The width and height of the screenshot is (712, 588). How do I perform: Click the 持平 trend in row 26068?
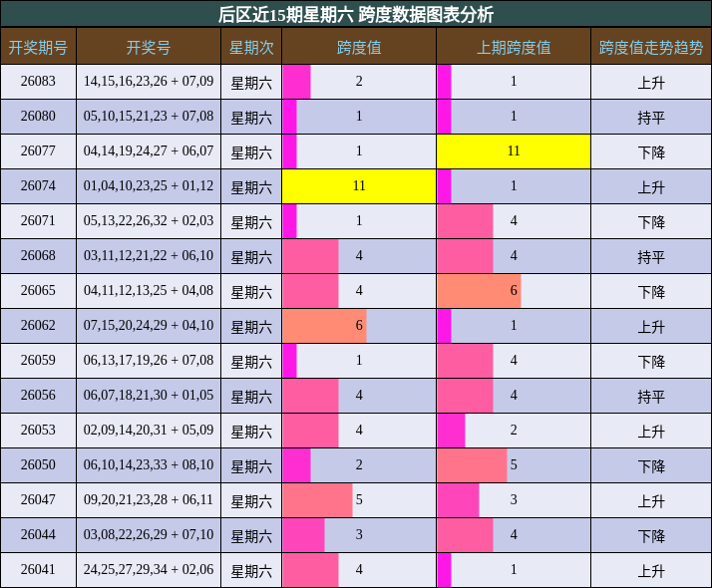[651, 257]
